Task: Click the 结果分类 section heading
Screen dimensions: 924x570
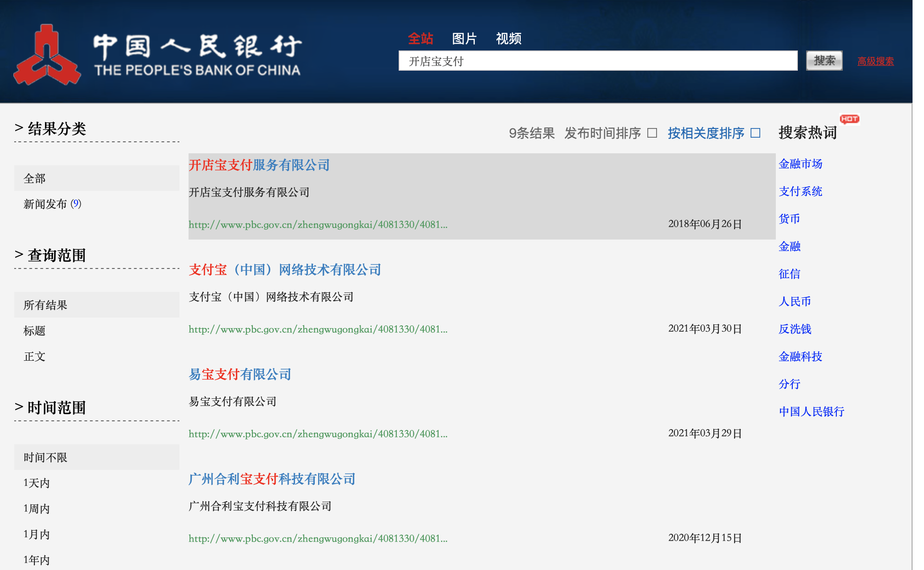Action: point(57,129)
